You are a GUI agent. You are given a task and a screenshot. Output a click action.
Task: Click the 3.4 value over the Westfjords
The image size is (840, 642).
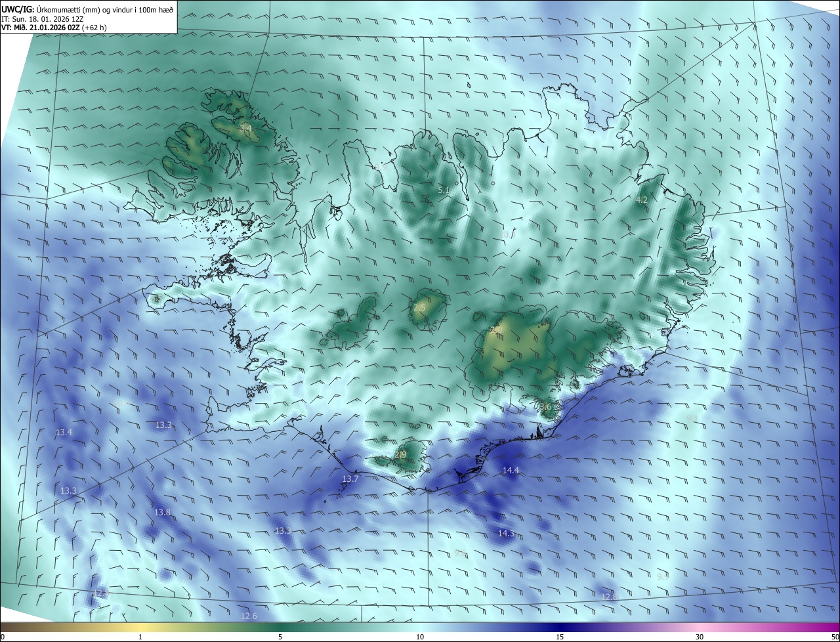coord(245,127)
